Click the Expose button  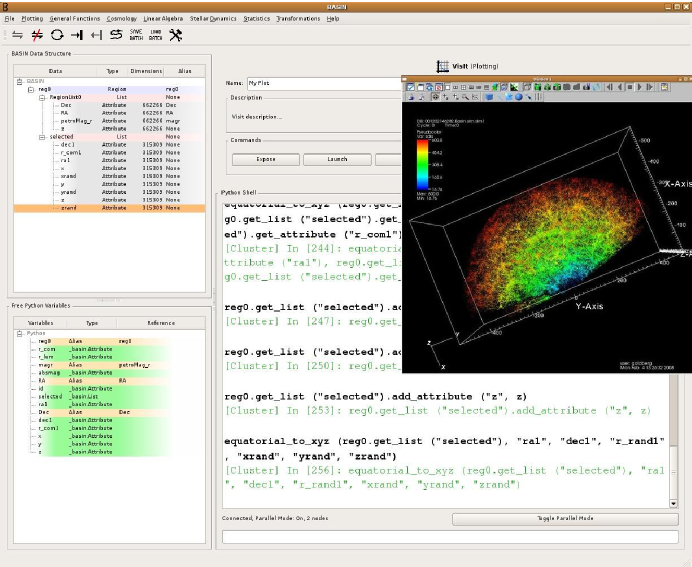point(266,159)
